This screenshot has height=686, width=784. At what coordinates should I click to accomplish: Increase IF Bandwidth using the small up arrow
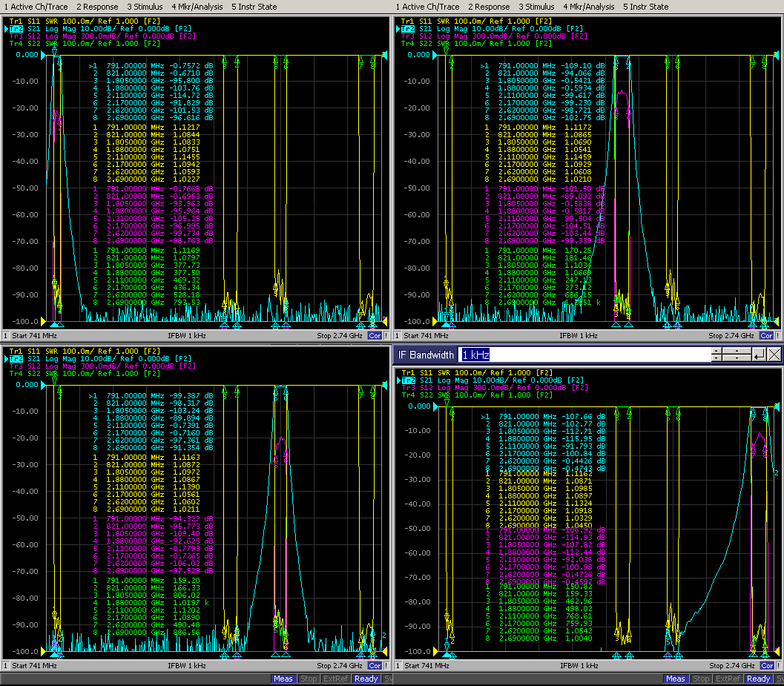pyautogui.click(x=716, y=352)
